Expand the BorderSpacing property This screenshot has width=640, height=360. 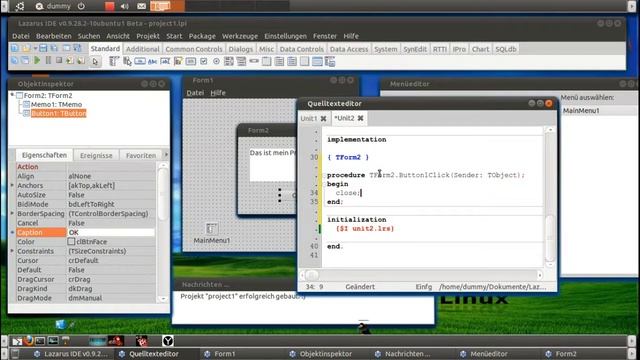click(x=12, y=213)
